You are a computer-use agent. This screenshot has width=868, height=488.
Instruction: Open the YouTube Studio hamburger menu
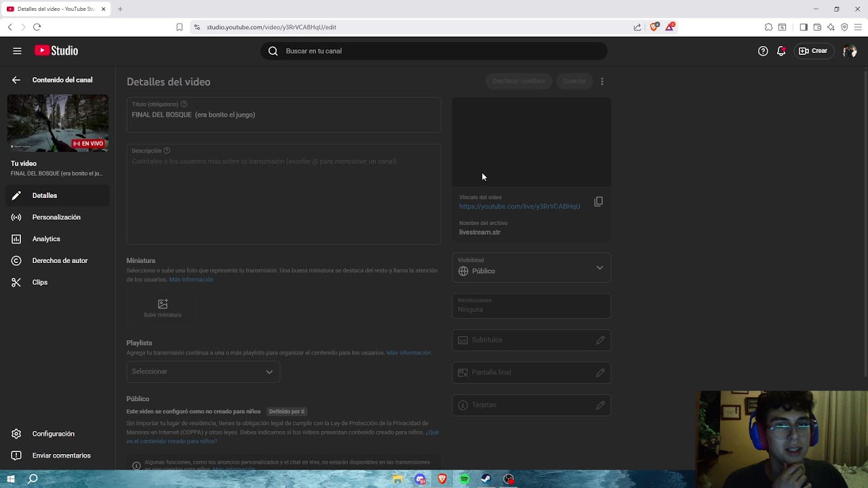coord(17,51)
